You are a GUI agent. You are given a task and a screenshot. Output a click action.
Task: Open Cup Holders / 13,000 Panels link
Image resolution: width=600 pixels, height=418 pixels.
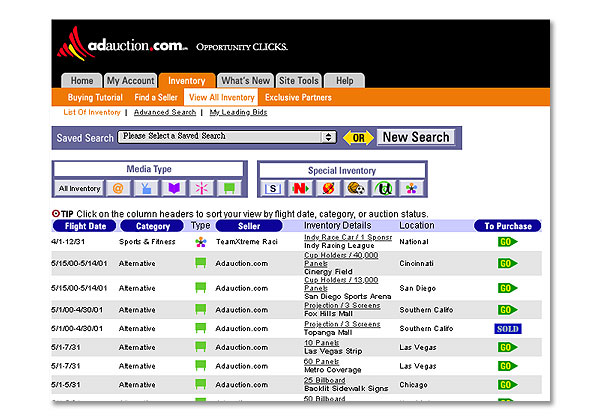click(x=341, y=284)
